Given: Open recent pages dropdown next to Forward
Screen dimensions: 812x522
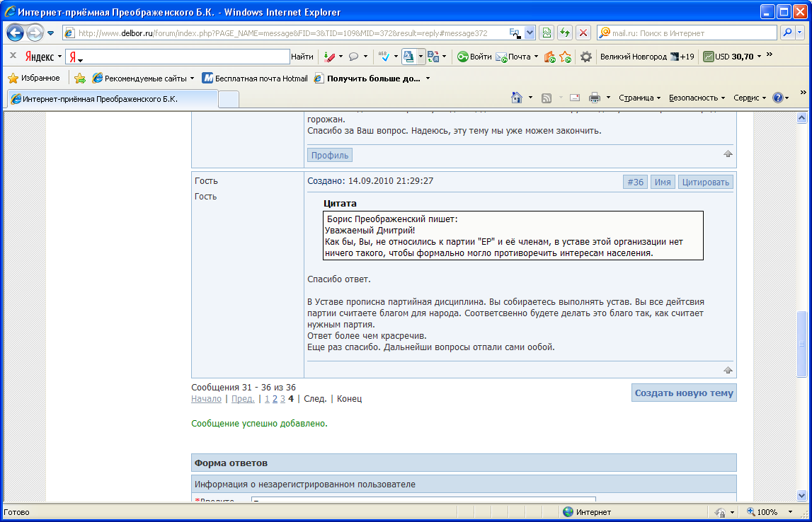Looking at the screenshot, I should (51, 33).
